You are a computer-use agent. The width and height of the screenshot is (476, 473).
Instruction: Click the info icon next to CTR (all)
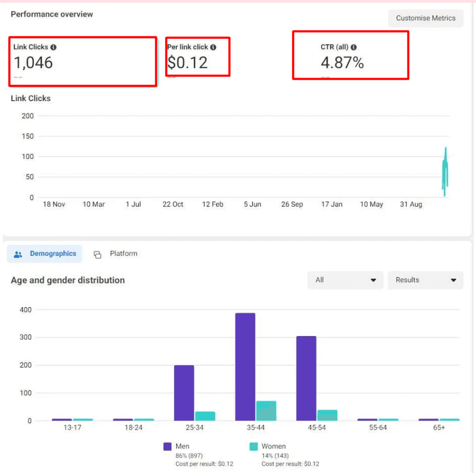[354, 47]
